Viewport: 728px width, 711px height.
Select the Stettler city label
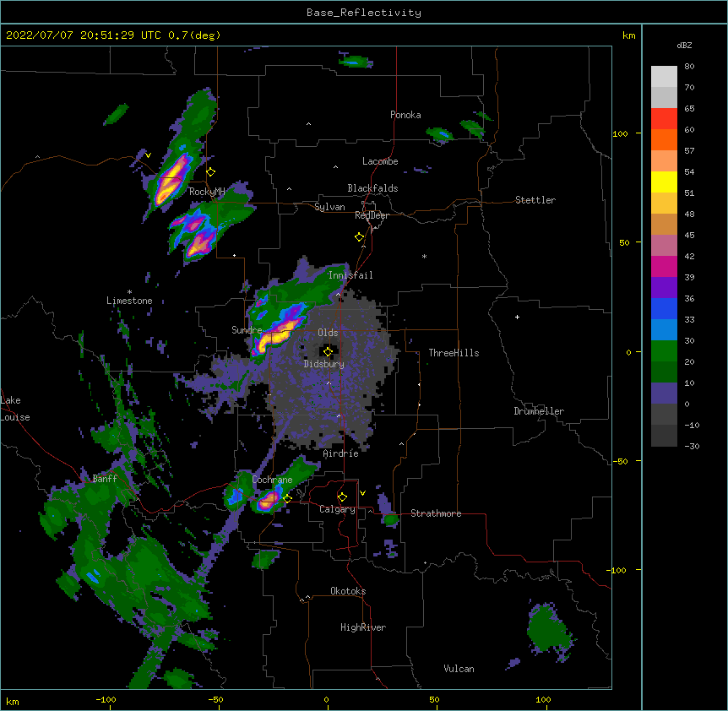[535, 200]
